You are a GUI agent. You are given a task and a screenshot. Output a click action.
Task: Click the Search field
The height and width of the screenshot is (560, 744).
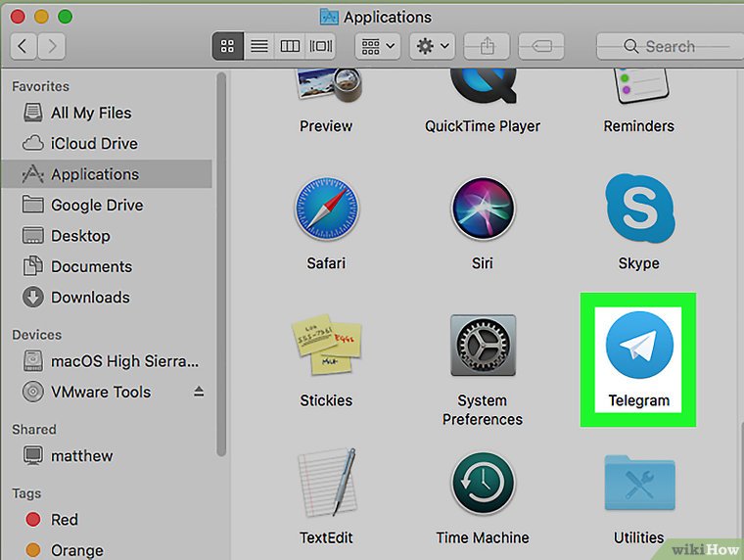click(664, 46)
